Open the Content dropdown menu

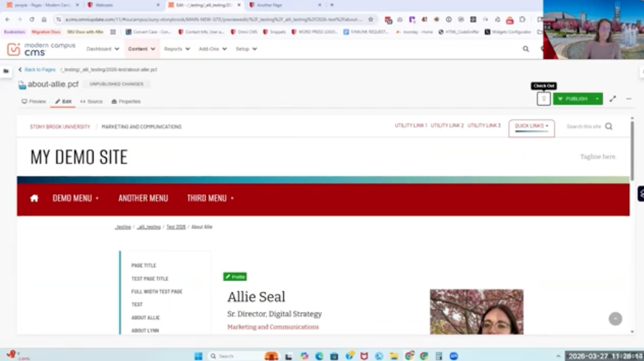pyautogui.click(x=142, y=49)
